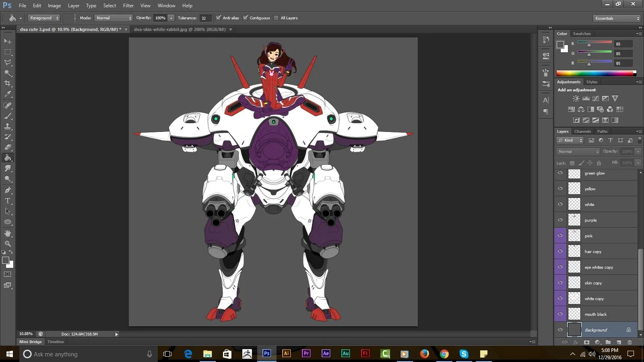The height and width of the screenshot is (362, 644).
Task: Add a Levels adjustment
Action: click(586, 99)
